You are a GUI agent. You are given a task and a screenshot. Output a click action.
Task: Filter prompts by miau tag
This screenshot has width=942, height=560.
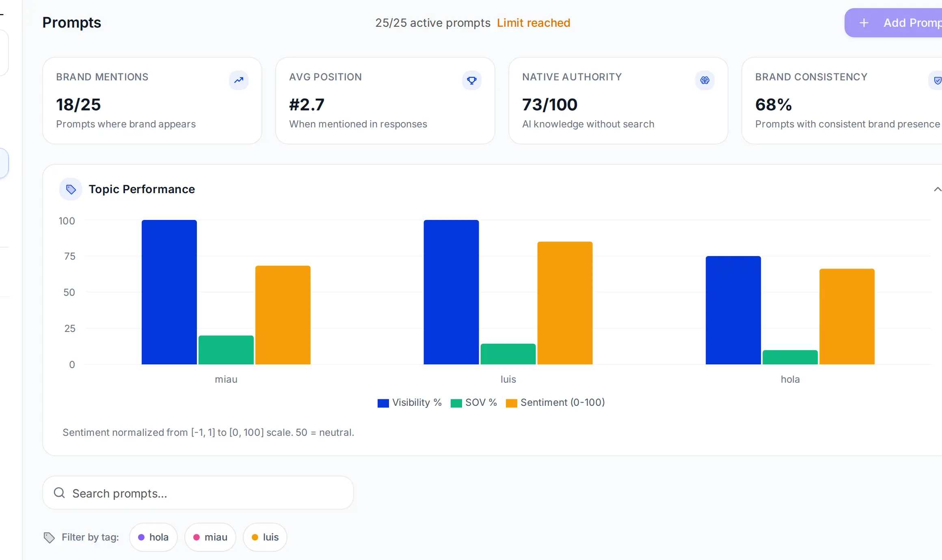pos(210,537)
